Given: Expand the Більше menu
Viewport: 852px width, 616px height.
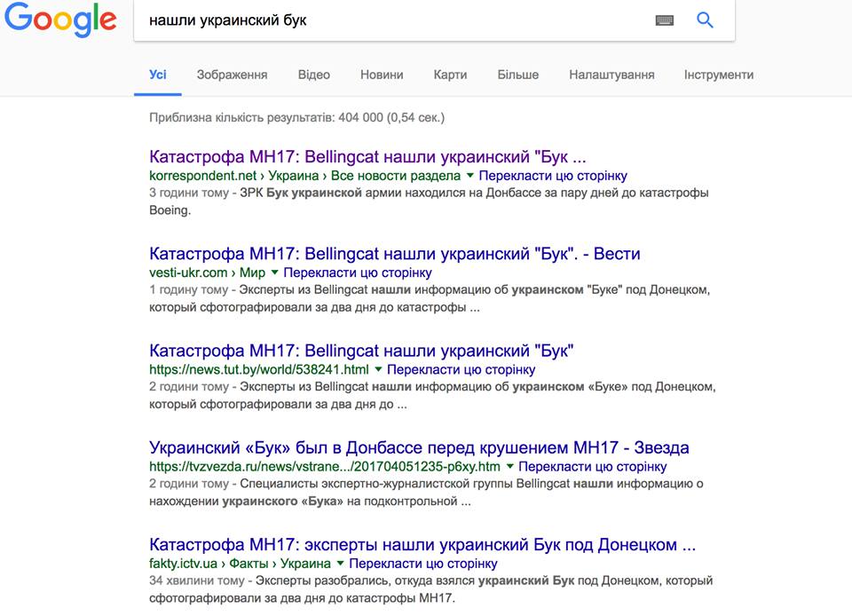Looking at the screenshot, I should tap(517, 75).
